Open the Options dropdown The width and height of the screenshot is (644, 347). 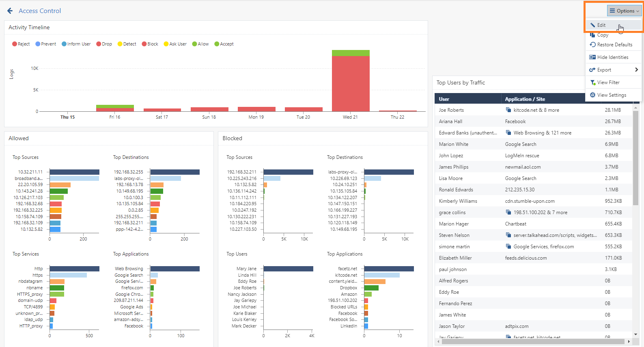click(624, 11)
